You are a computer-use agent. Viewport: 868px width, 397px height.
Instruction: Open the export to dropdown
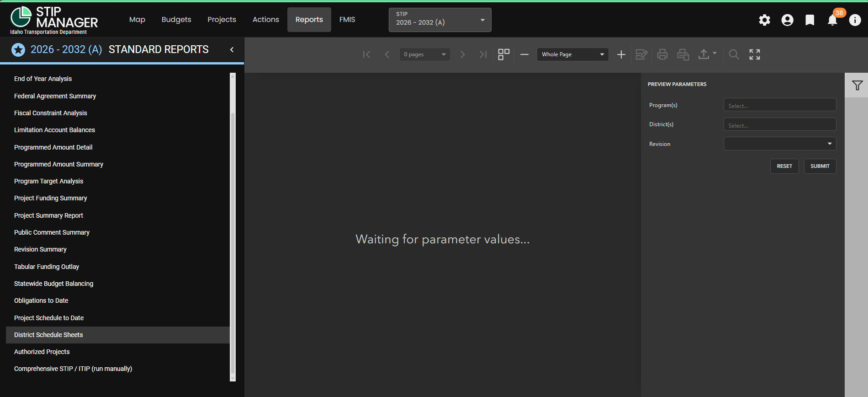707,54
